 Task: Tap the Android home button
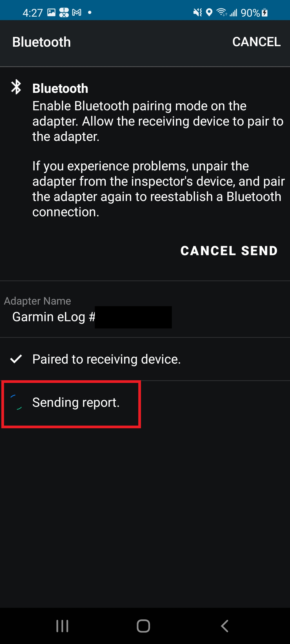(143, 626)
